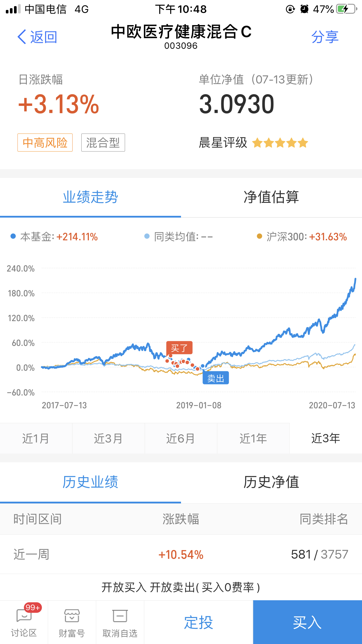
Task: Toggle the 本基金 blue legend dot
Action: tap(13, 236)
